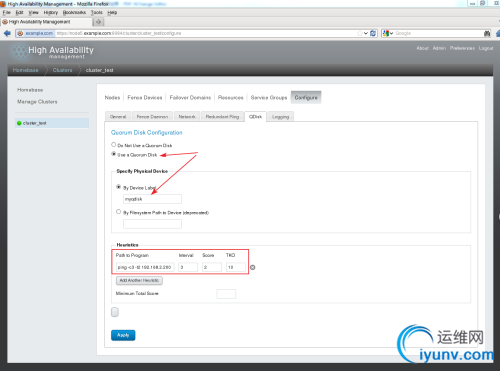Open the Fence Daemon sub-tab
The height and width of the screenshot is (371, 500).
[152, 117]
